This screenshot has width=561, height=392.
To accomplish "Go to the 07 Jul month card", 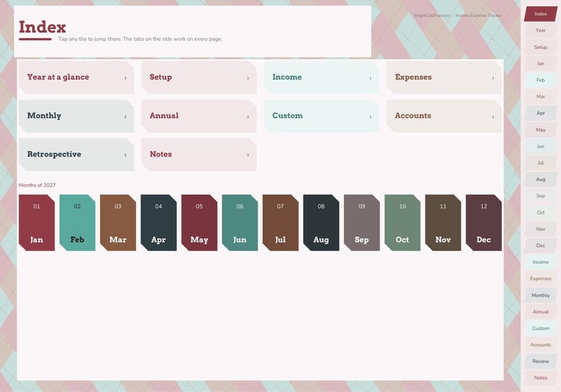I will click(280, 222).
